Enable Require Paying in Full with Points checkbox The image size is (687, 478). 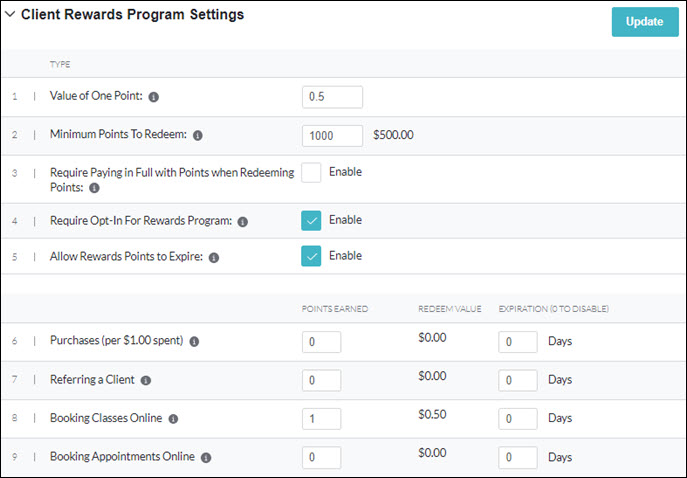click(311, 172)
